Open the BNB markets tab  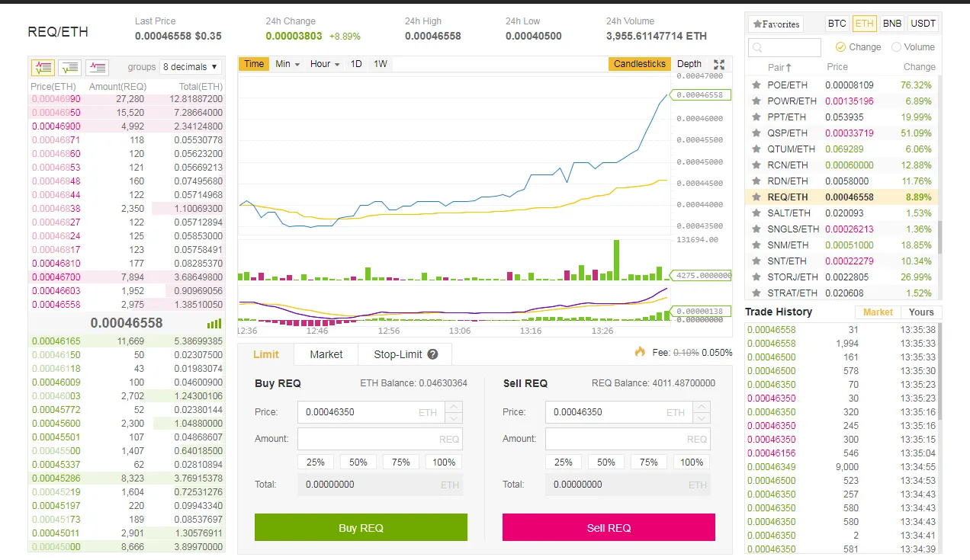click(891, 24)
